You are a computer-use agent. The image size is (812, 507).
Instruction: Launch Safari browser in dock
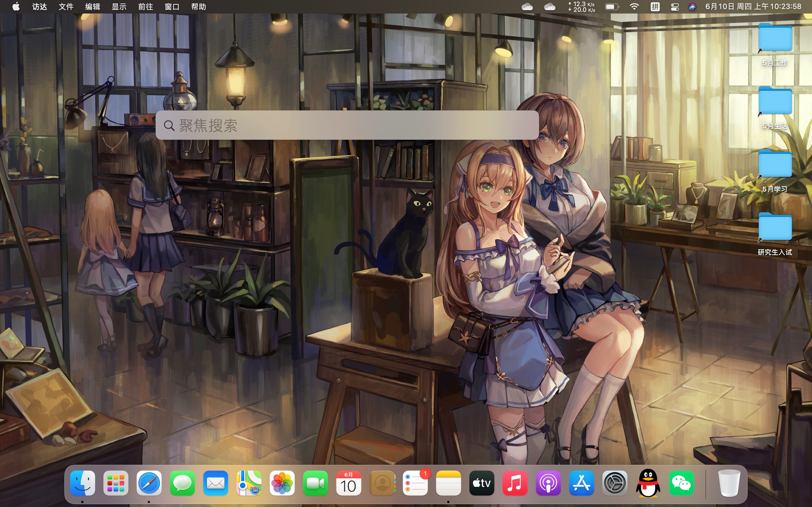click(x=149, y=483)
